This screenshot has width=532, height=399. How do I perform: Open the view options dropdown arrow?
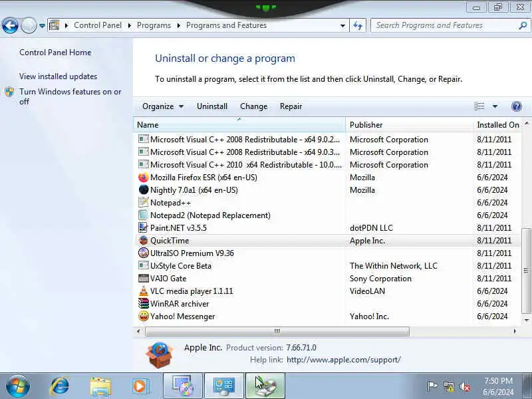point(495,106)
